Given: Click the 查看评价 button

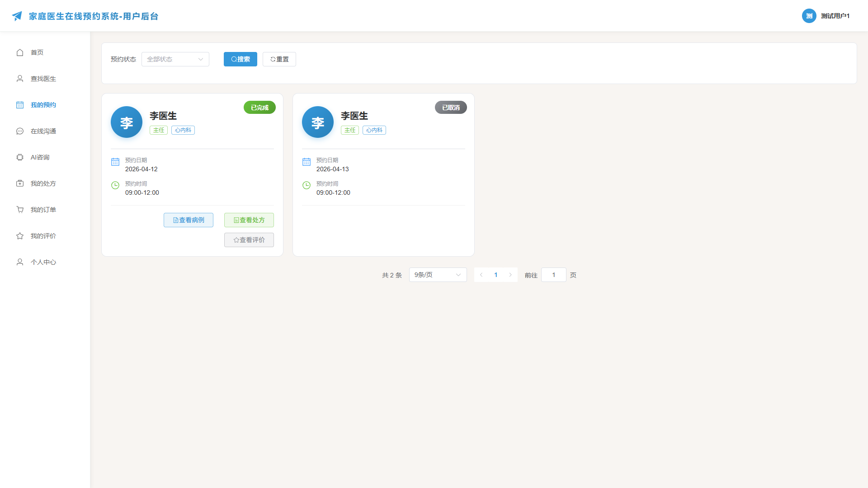Looking at the screenshot, I should point(249,240).
